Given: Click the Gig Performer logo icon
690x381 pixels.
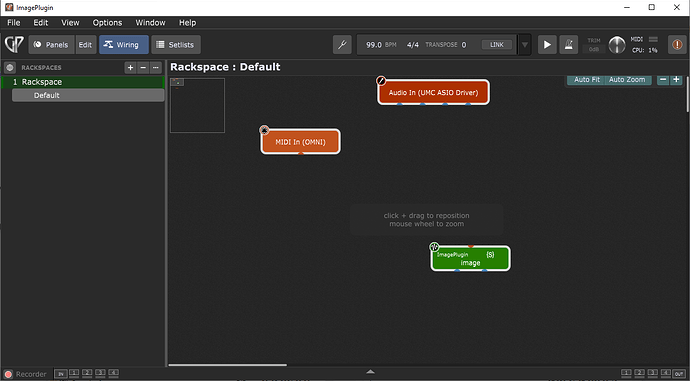Looking at the screenshot, I should 14,44.
